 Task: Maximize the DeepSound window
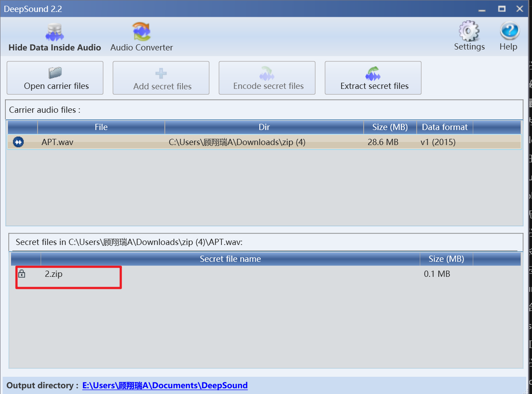click(x=502, y=9)
